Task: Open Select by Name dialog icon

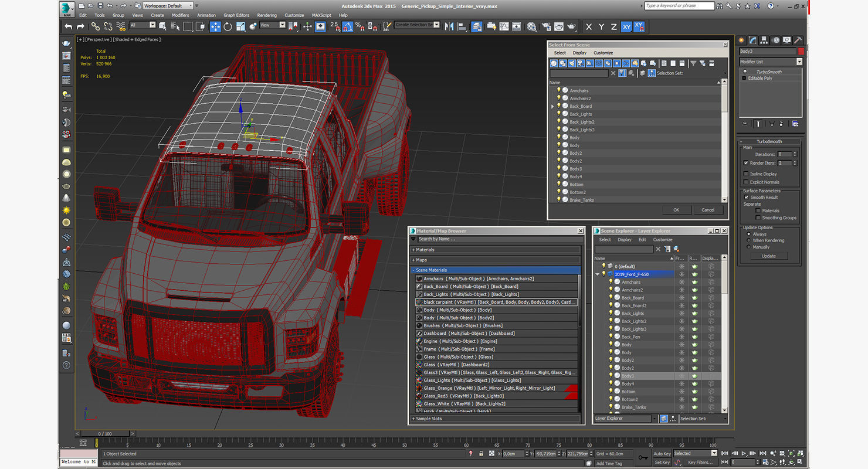Action: pos(175,26)
